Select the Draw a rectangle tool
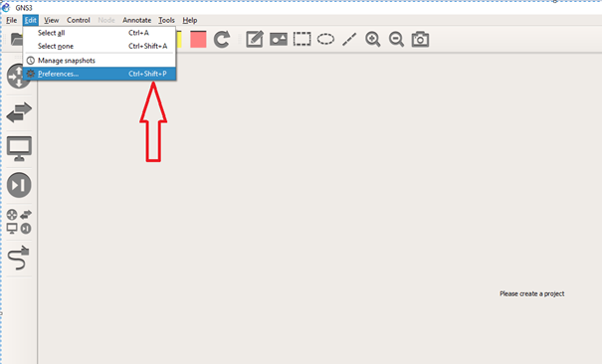This screenshot has width=602, height=364. (x=302, y=39)
